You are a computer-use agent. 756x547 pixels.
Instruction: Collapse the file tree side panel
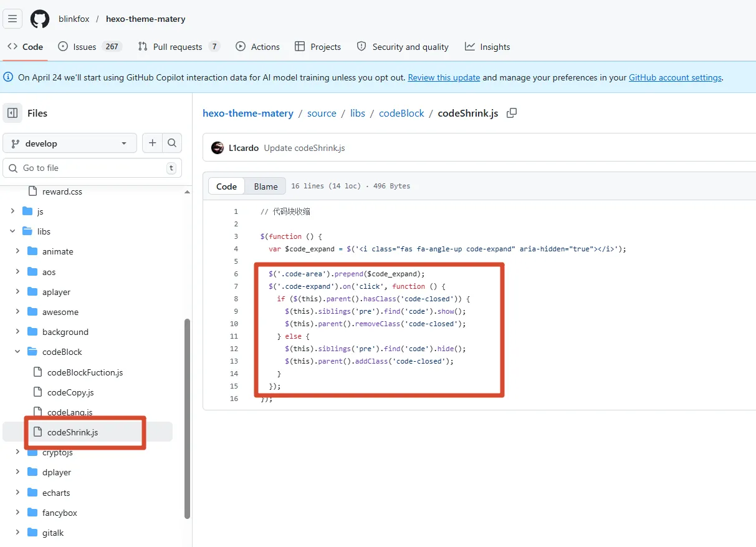(12, 113)
